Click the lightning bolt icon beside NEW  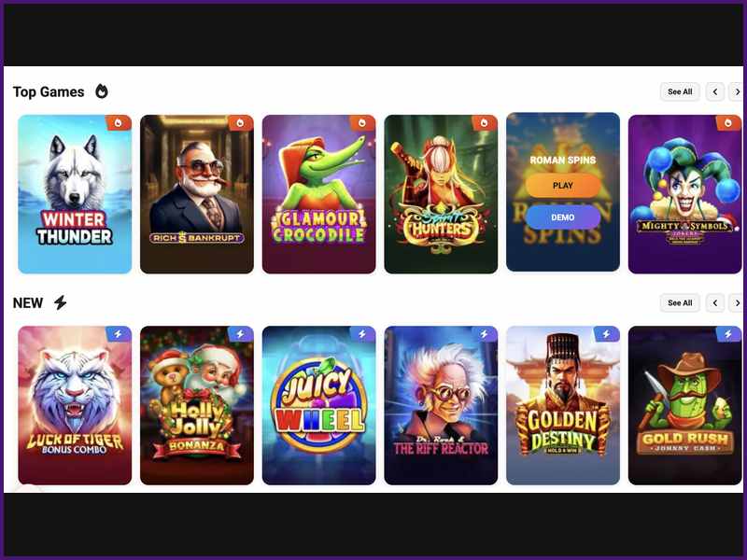60,302
